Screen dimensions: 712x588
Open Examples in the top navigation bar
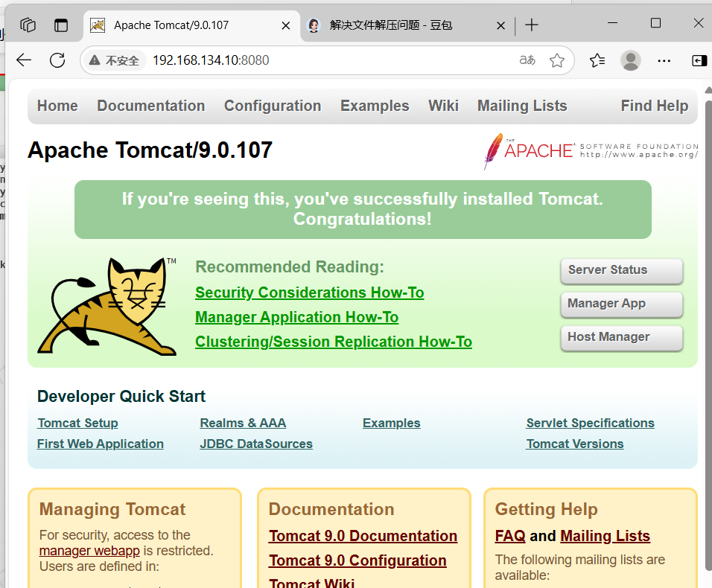[x=375, y=106]
